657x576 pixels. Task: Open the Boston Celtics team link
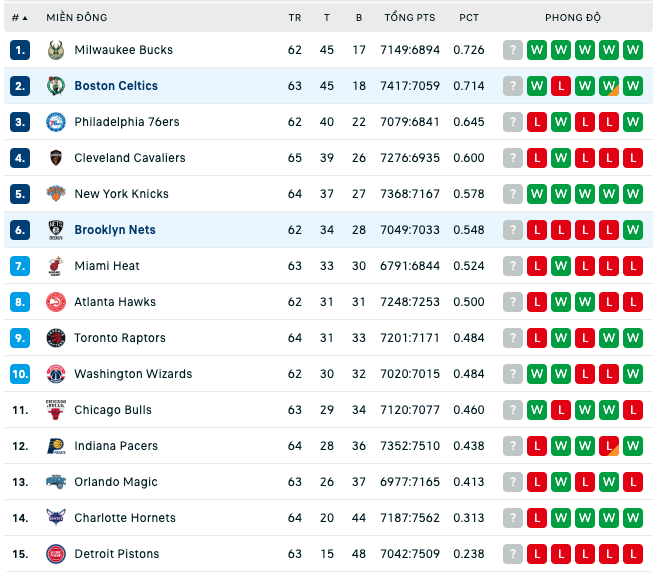point(116,86)
